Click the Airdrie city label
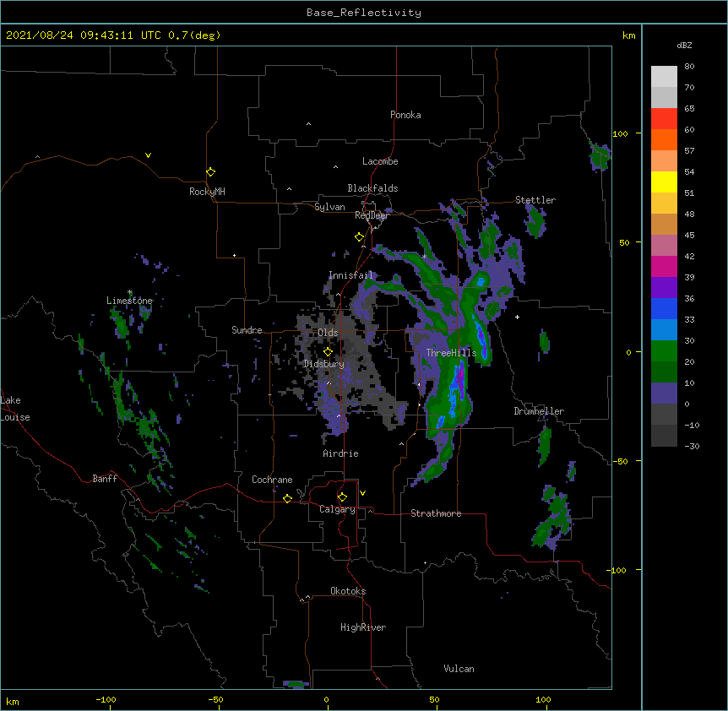Viewport: 728px width, 711px height. (x=340, y=453)
